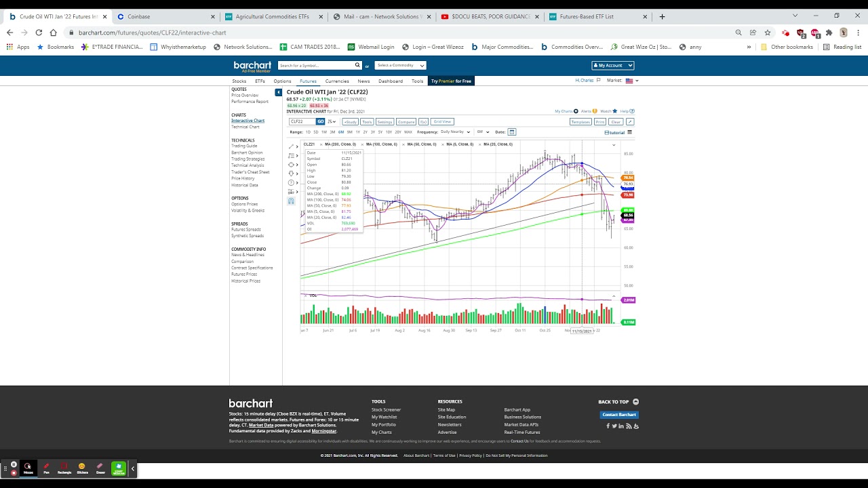Image resolution: width=868 pixels, height=488 pixels.
Task: Click Try Premier for Free
Action: [451, 81]
